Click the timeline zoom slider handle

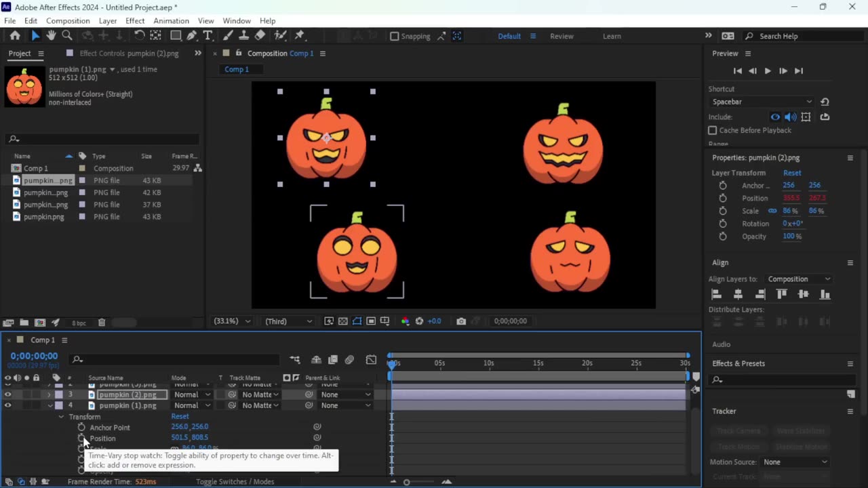tap(407, 482)
